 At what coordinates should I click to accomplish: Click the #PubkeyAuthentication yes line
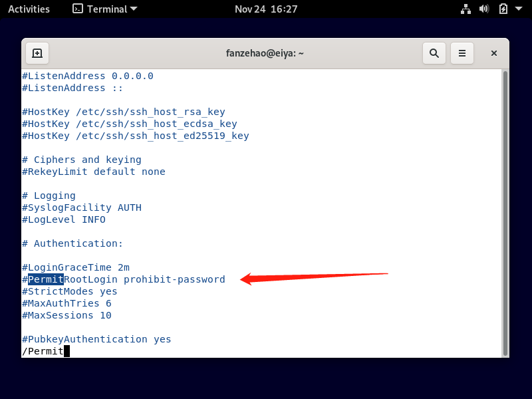(96, 339)
